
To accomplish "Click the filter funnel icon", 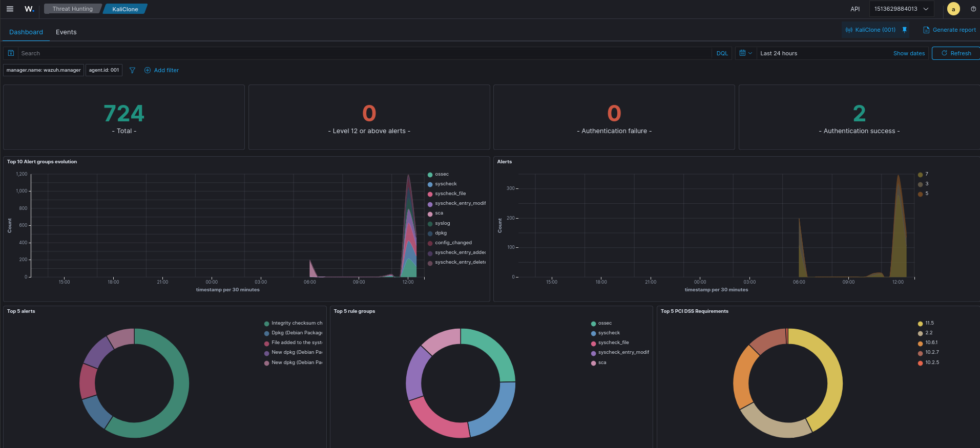I will tap(132, 70).
